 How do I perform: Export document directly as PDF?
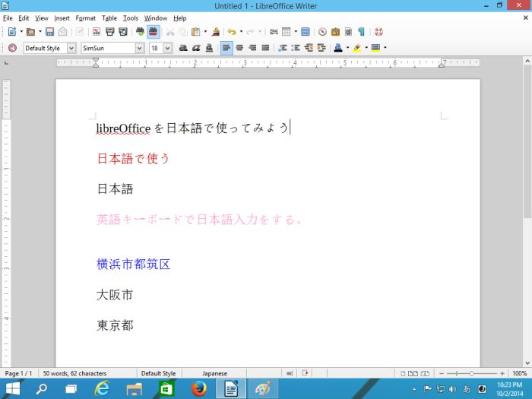(97, 32)
